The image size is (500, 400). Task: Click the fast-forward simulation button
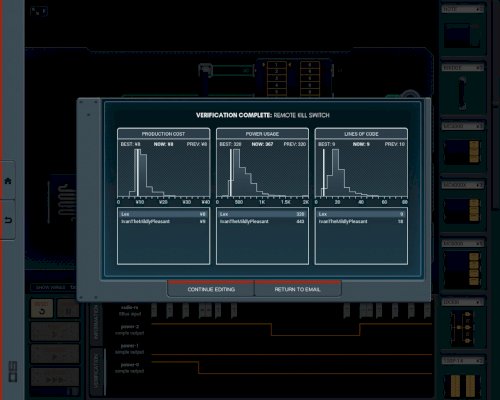(55, 378)
